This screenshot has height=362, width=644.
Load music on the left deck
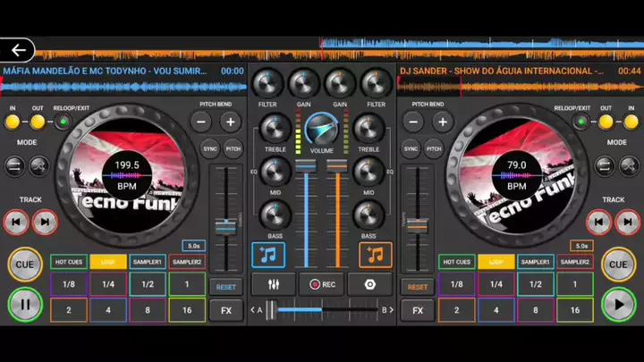[x=268, y=255]
